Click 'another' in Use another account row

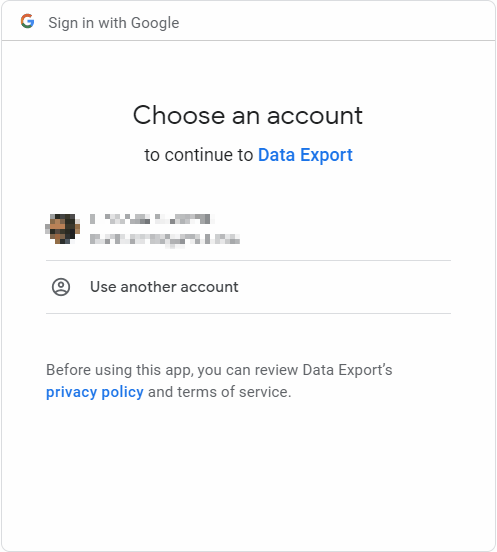coord(148,287)
